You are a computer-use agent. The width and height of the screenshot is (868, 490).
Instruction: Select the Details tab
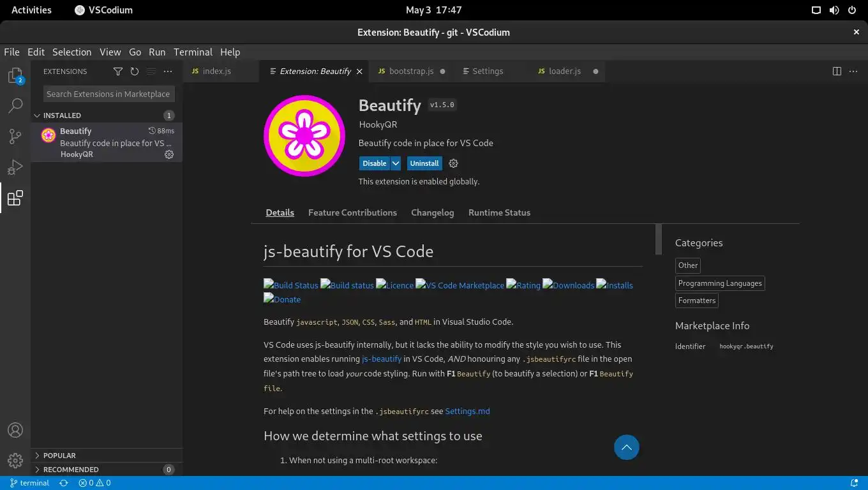pyautogui.click(x=280, y=212)
